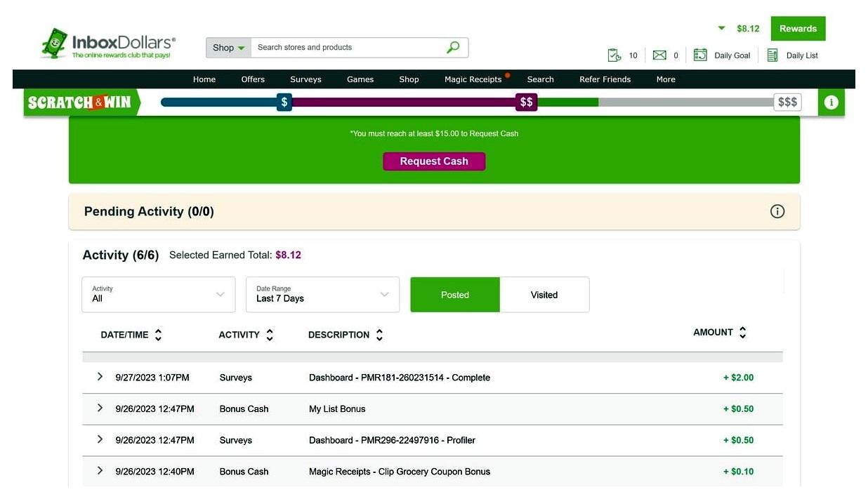Screen dimensions: 868x499
Task: Open the Refer Friends menu item
Action: click(x=605, y=79)
